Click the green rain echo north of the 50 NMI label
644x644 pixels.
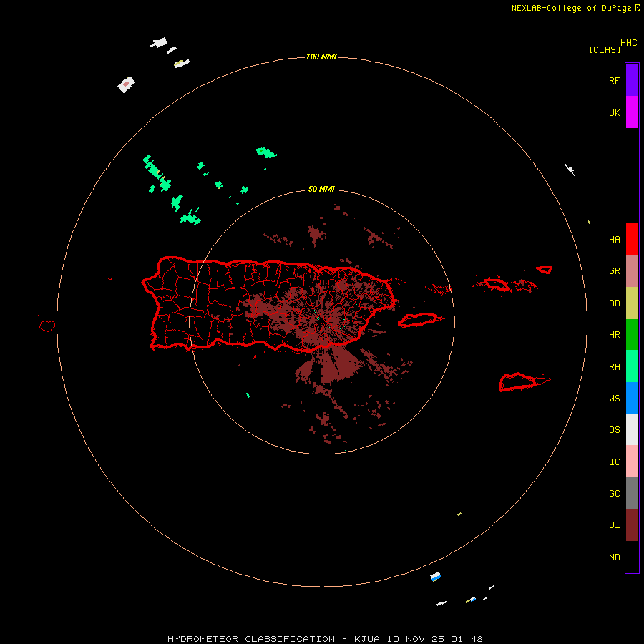point(266,152)
